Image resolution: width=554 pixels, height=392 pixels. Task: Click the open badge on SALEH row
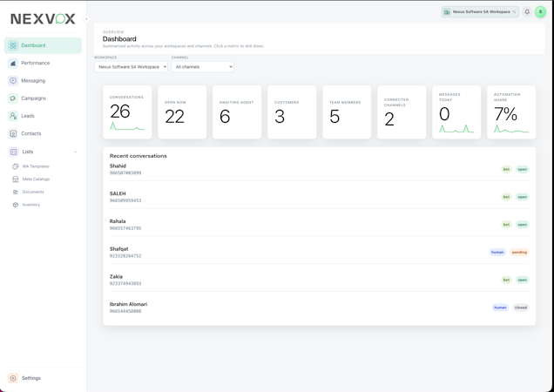(x=522, y=197)
